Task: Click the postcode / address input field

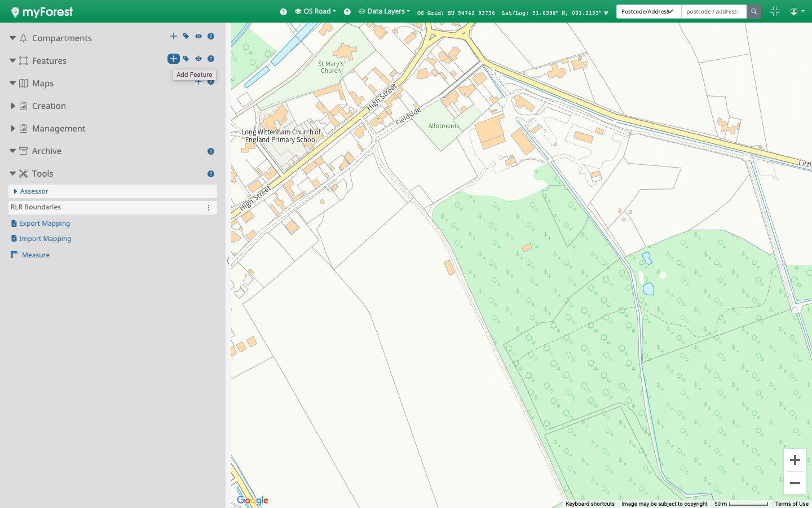Action: (x=713, y=11)
